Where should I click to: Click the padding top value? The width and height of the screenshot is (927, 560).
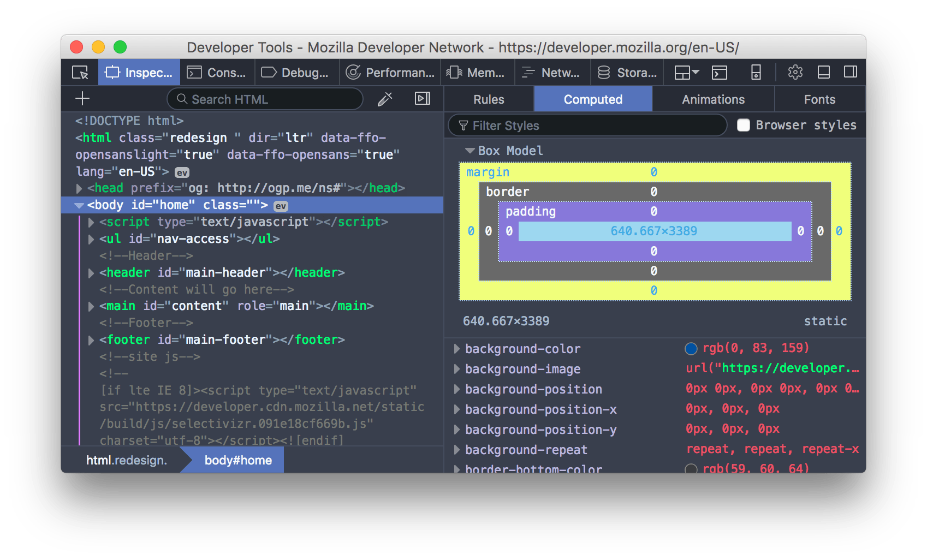point(653,211)
